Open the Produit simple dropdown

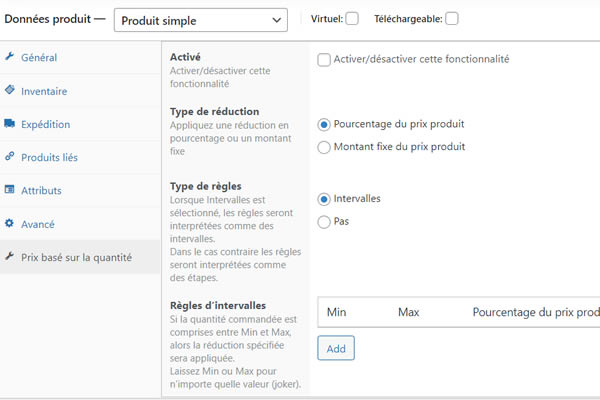pos(199,19)
